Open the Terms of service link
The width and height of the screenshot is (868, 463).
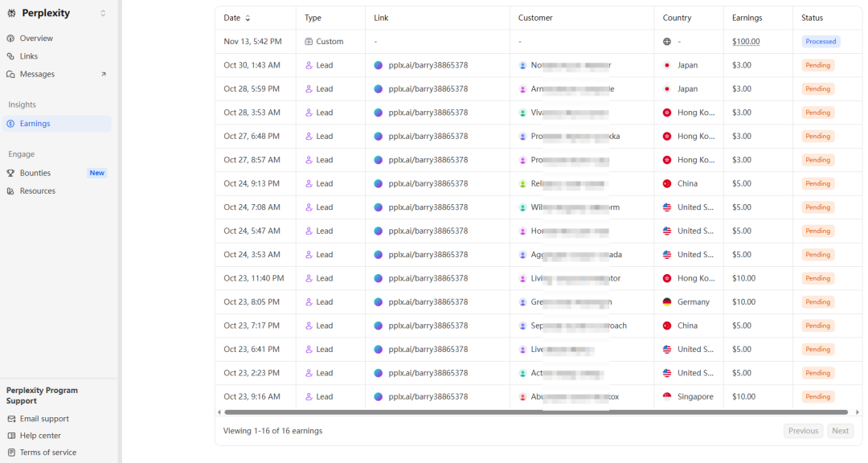tap(48, 453)
